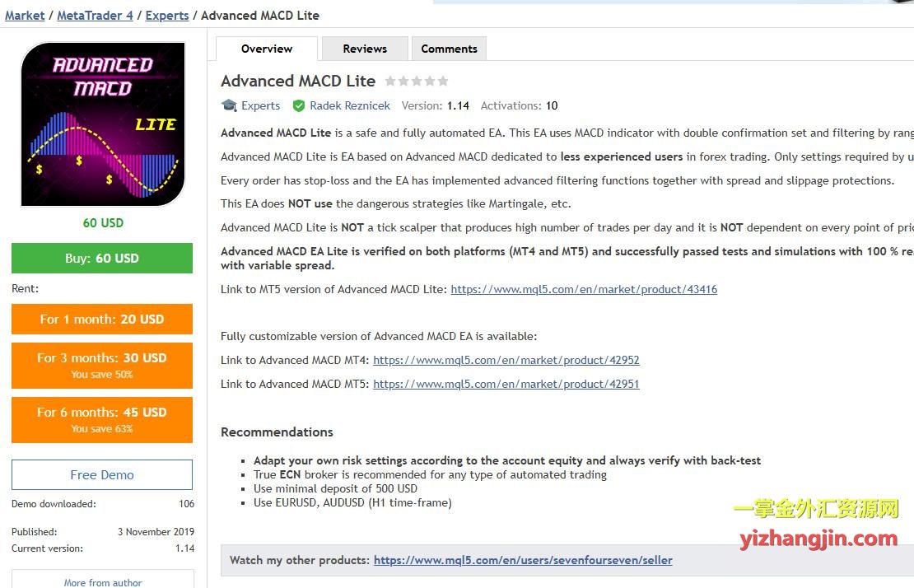
Task: Open the Comments tab
Action: pyautogui.click(x=449, y=49)
